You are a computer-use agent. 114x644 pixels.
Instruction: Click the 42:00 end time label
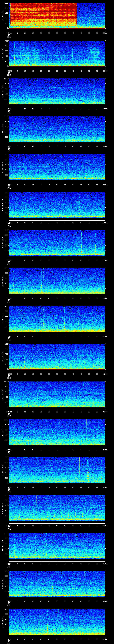point(105,412)
